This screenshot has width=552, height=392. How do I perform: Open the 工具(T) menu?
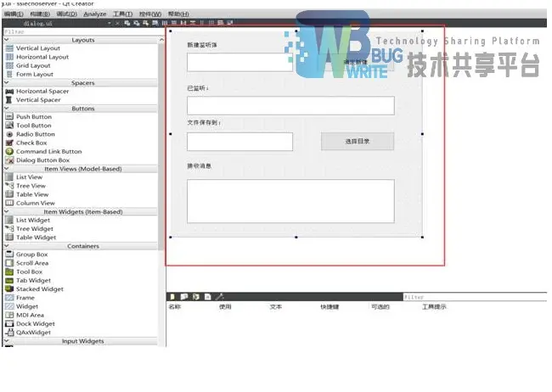(x=122, y=14)
